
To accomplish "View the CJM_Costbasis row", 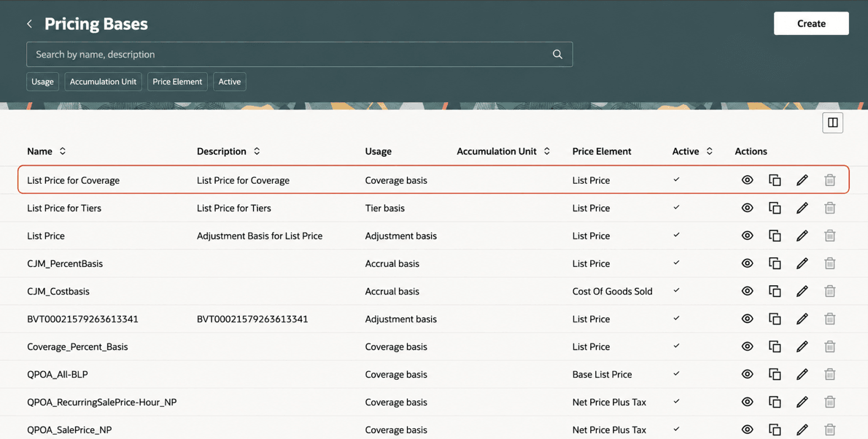I will point(748,291).
